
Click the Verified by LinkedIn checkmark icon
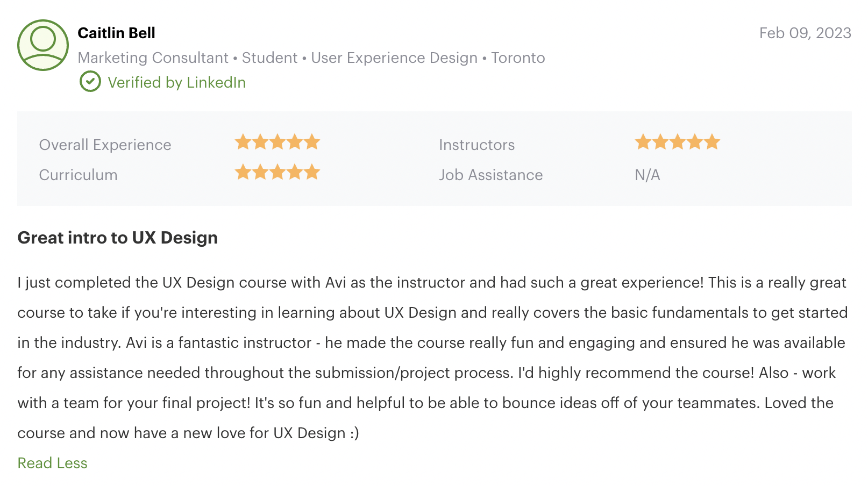click(90, 82)
